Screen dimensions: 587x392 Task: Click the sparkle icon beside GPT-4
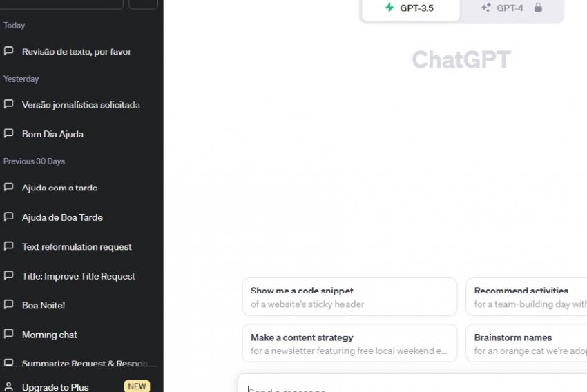486,8
